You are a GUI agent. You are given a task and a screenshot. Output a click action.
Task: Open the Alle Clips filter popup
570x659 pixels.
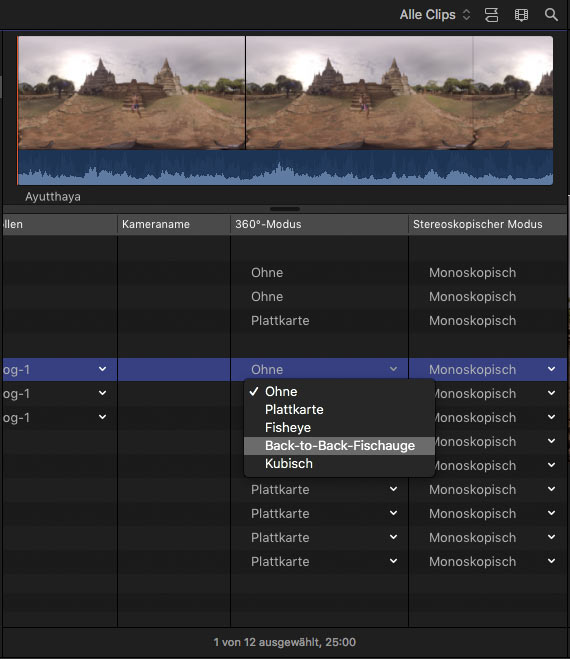[435, 15]
